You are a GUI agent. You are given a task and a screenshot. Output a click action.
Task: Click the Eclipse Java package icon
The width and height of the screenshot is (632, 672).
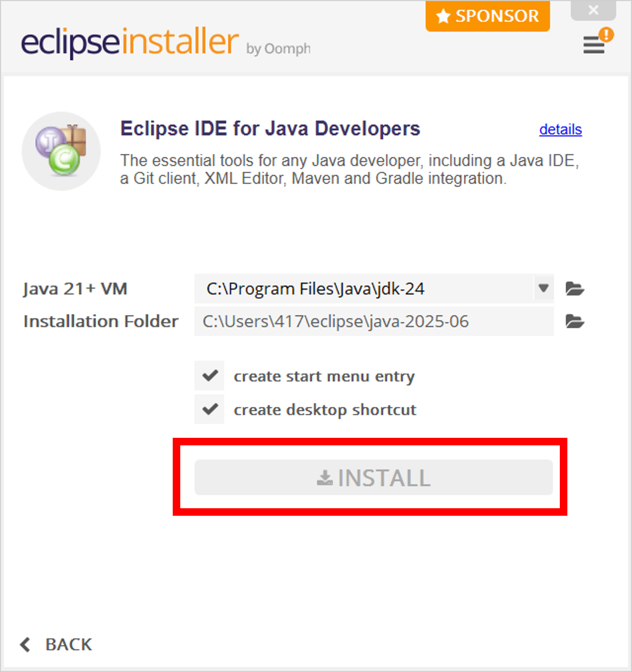(x=61, y=151)
